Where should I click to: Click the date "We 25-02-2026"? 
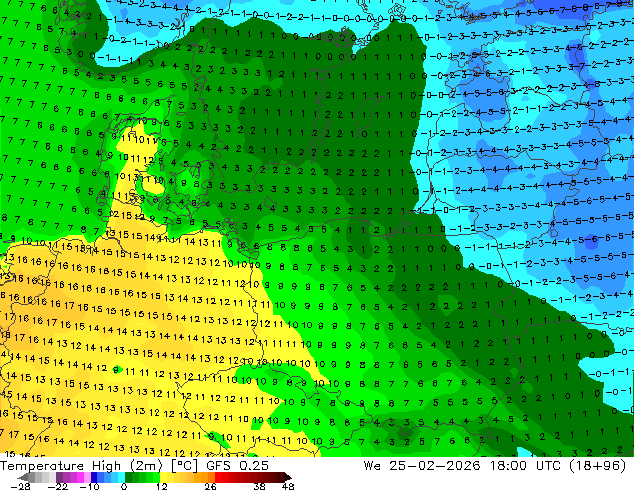pos(422,466)
